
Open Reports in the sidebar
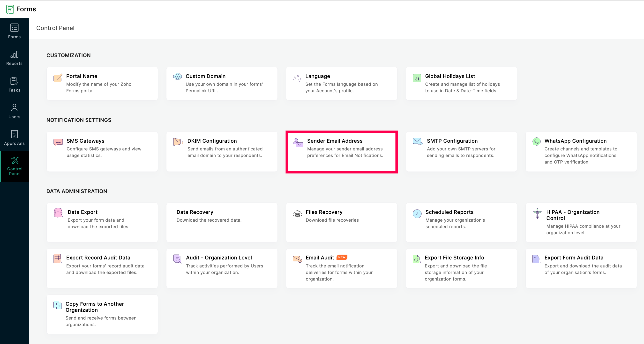click(14, 58)
